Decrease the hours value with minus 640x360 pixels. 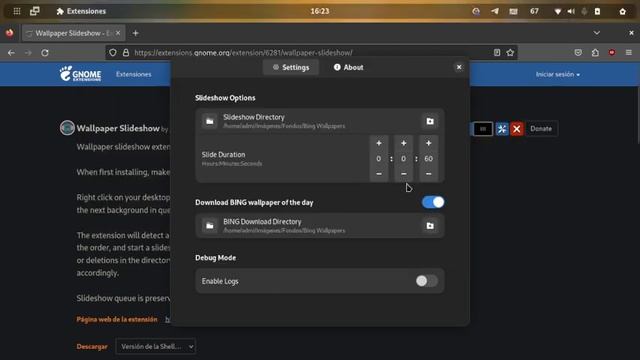[379, 174]
